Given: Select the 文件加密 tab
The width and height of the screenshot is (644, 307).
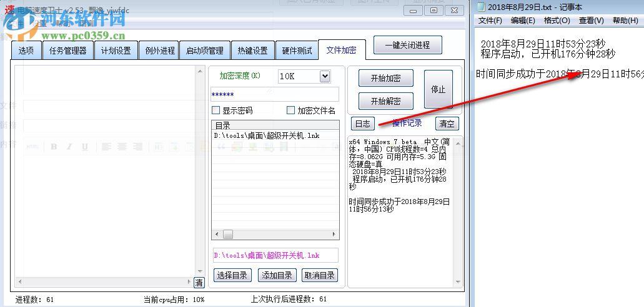Looking at the screenshot, I should [341, 50].
